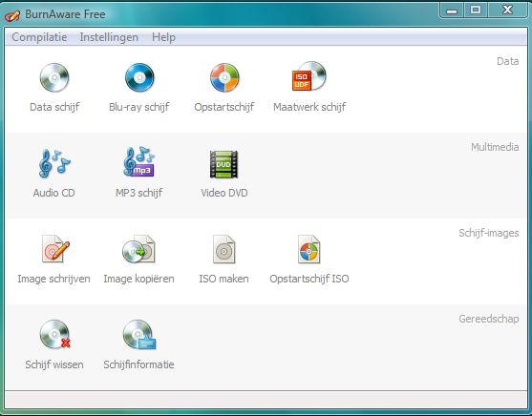Click the Schijfinformatie text label
Image resolution: width=532 pixels, height=416 pixels.
138,364
